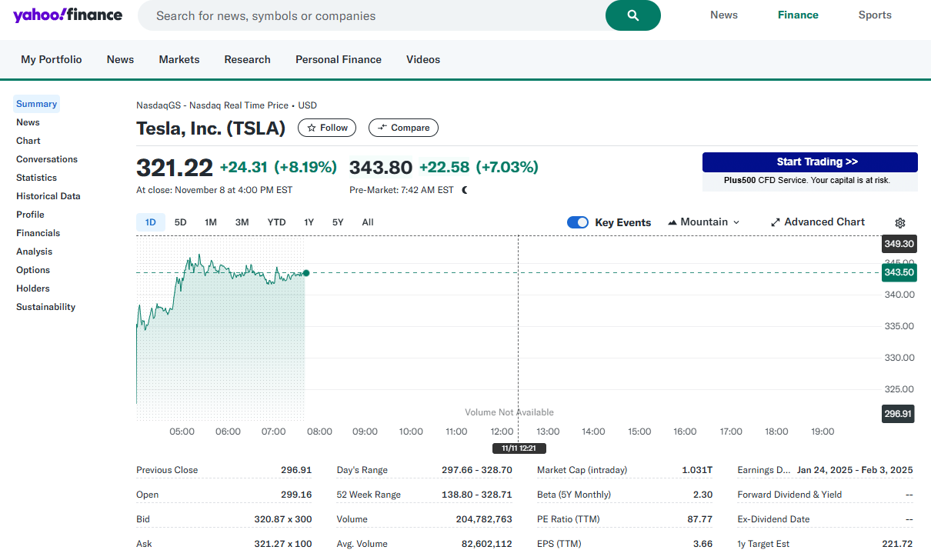Viewport: 931px width, 560px height.
Task: Click the 321.22 closing price
Action: pos(175,168)
